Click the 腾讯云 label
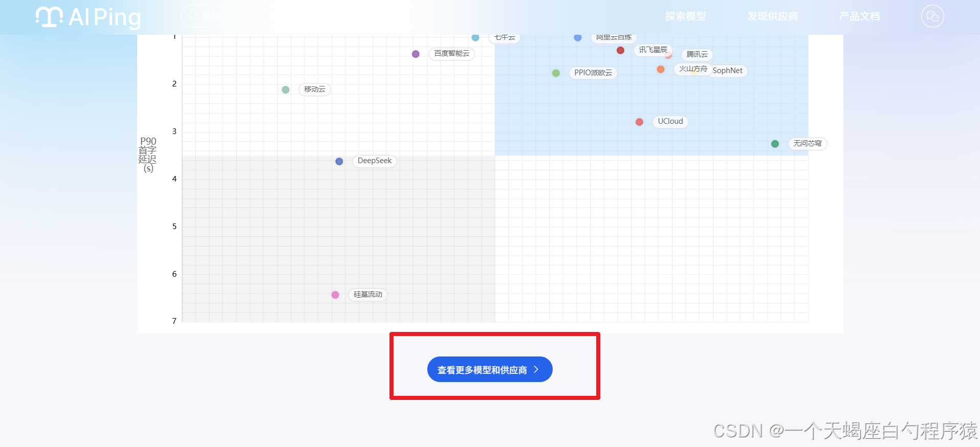This screenshot has height=447, width=980. pyautogui.click(x=697, y=54)
